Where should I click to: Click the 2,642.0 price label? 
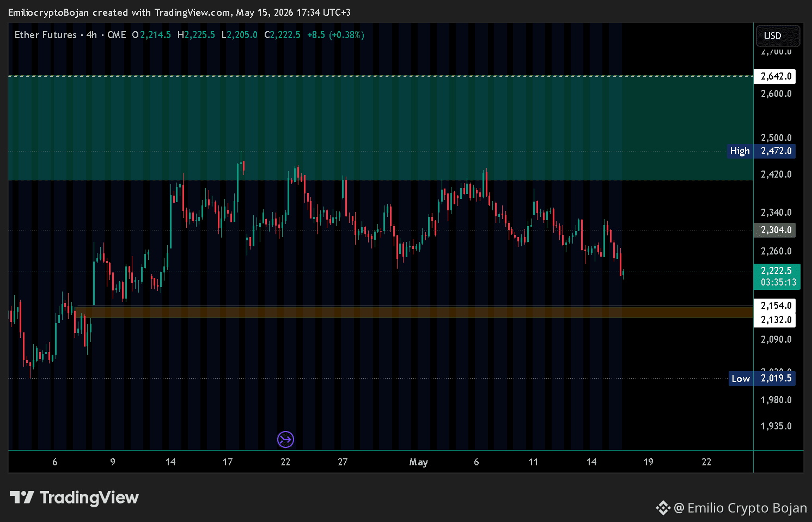774,76
